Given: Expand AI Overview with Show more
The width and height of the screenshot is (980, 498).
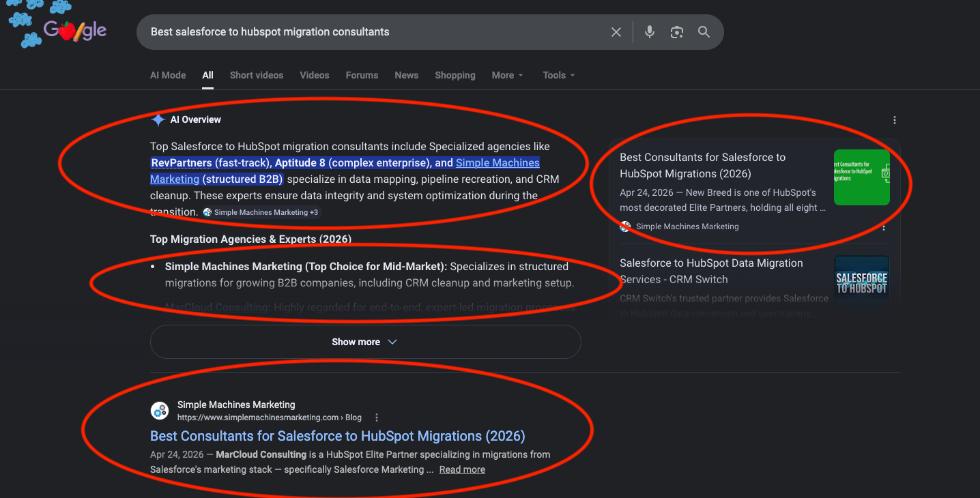Looking at the screenshot, I should coord(365,342).
